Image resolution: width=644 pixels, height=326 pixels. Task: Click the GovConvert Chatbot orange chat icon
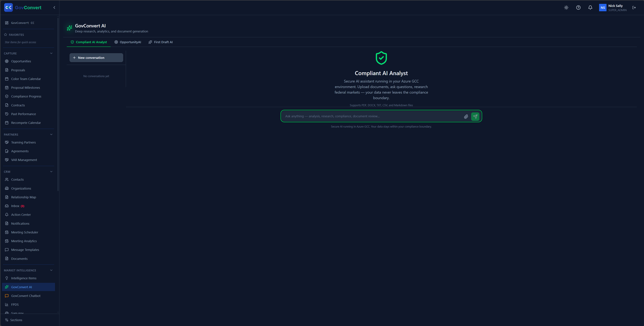click(7, 296)
